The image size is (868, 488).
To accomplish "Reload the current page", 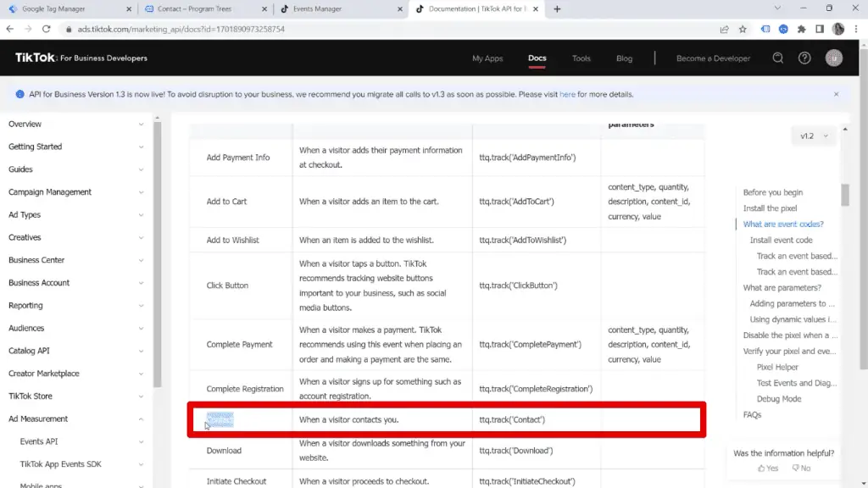I will click(x=47, y=28).
